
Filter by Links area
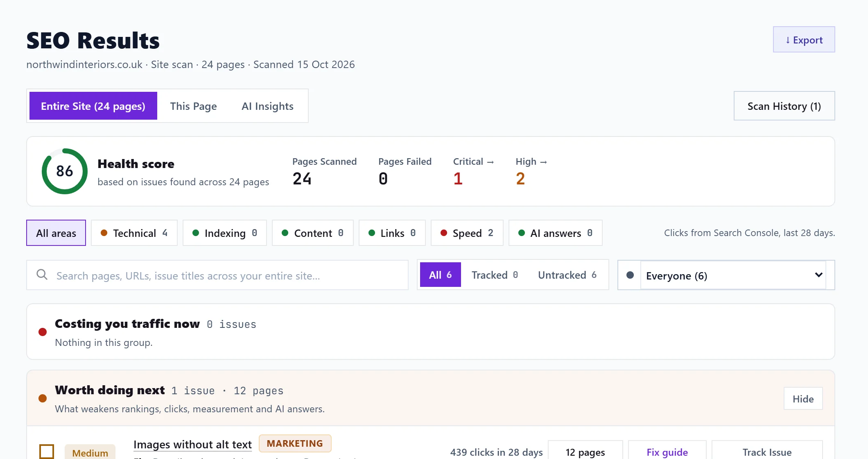click(x=392, y=233)
